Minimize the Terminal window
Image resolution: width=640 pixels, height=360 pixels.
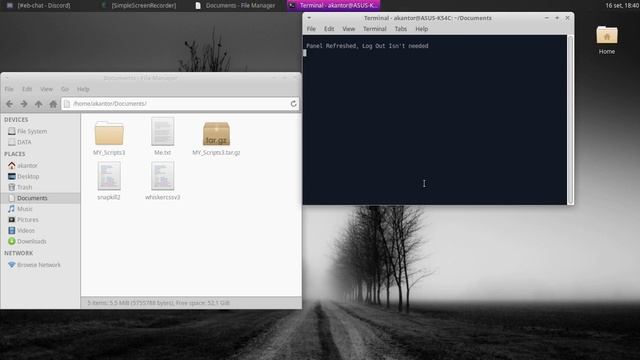coord(547,18)
